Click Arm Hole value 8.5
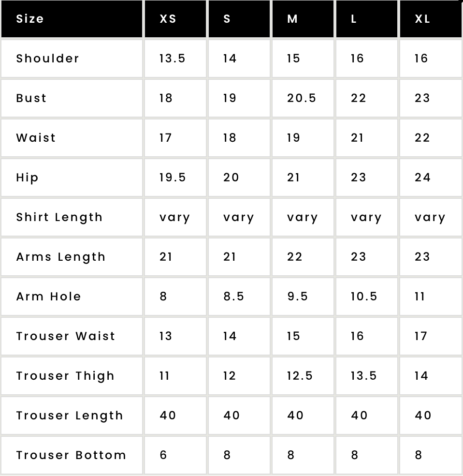 (x=234, y=296)
